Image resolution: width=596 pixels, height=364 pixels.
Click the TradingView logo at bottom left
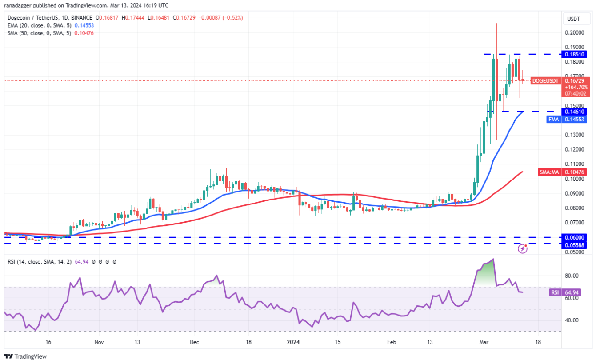tap(25, 356)
